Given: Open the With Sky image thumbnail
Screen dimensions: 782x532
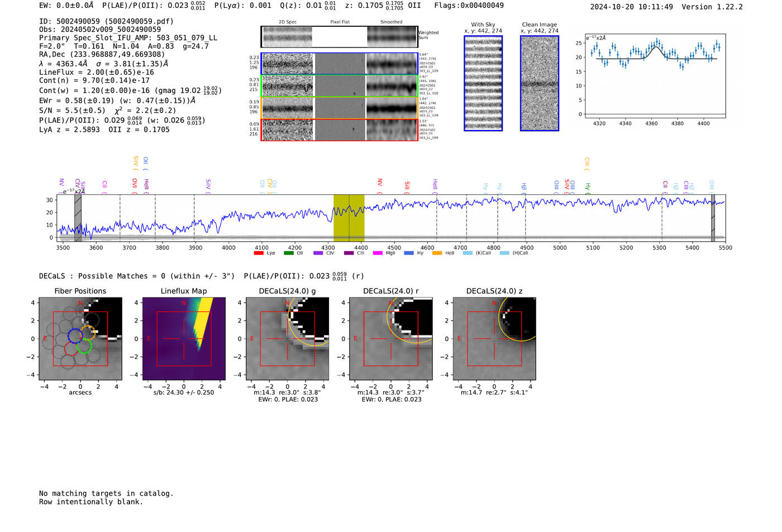Looking at the screenshot, I should tap(483, 83).
